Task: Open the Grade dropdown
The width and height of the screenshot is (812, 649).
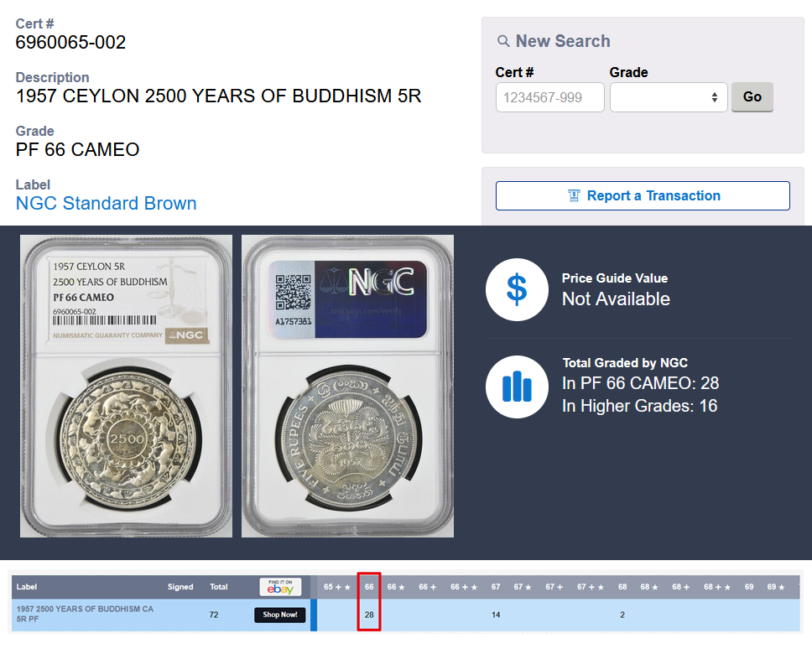Action: pyautogui.click(x=669, y=97)
